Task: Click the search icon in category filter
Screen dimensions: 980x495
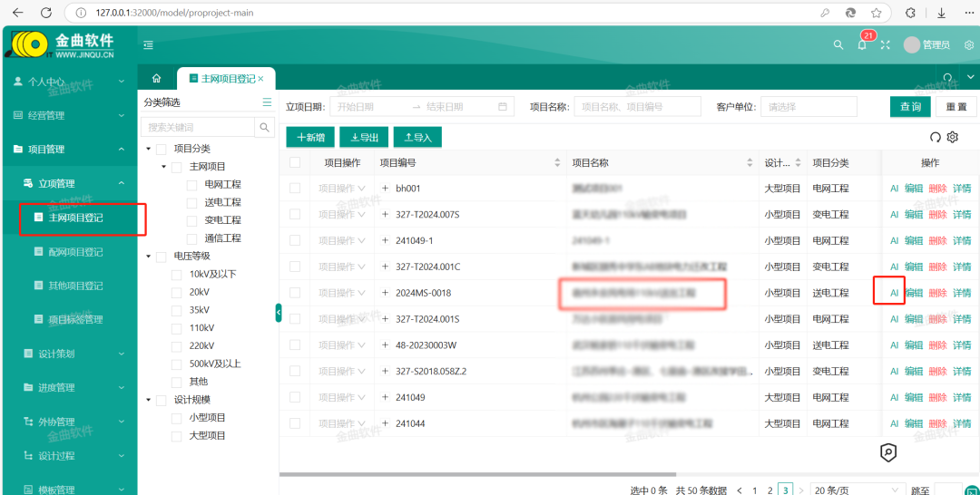Action: click(264, 128)
